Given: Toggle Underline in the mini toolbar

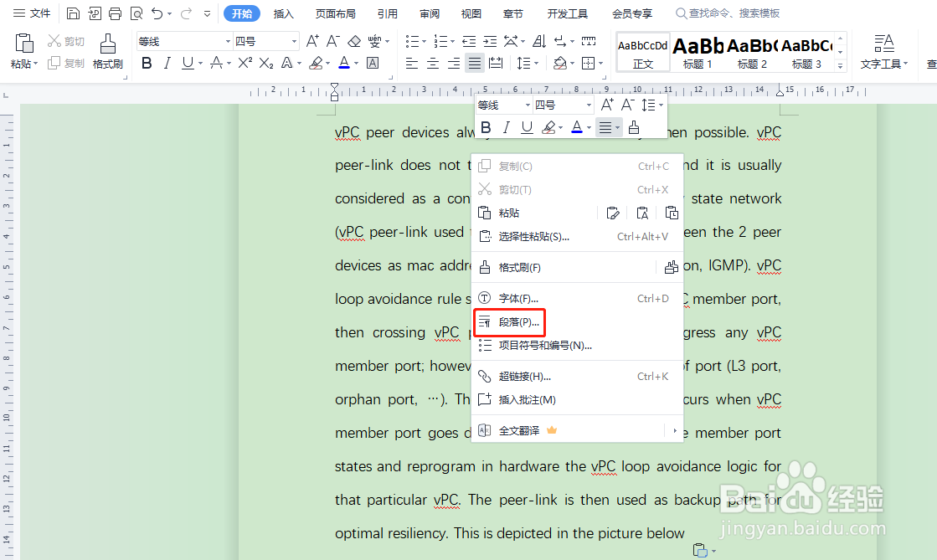Looking at the screenshot, I should 527,127.
